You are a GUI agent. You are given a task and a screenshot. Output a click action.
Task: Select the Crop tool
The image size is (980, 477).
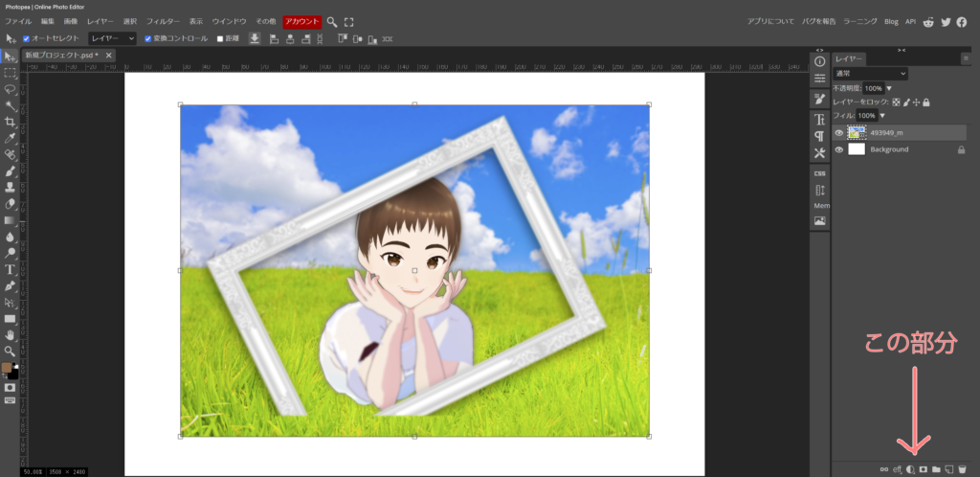[x=10, y=122]
